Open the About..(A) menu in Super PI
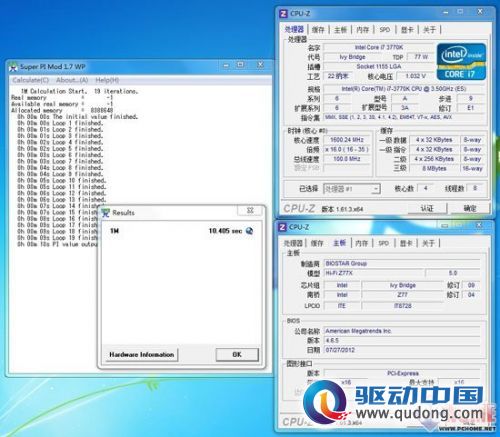The height and width of the screenshot is (437, 500). pos(72,80)
